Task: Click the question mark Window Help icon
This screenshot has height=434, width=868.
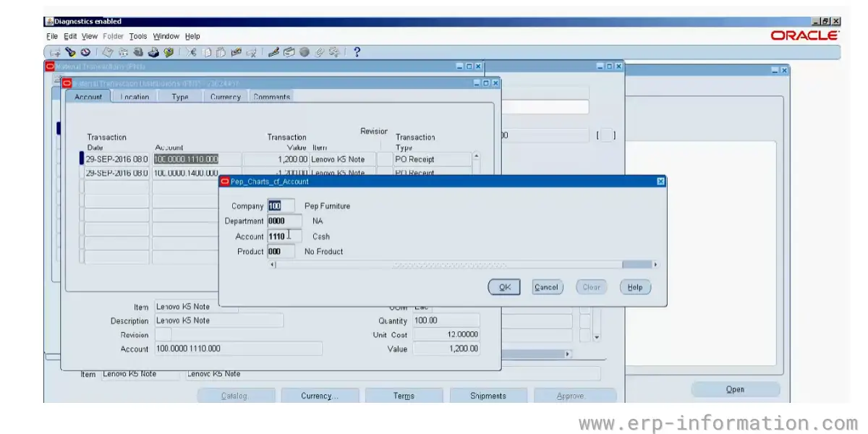Action: tap(357, 52)
